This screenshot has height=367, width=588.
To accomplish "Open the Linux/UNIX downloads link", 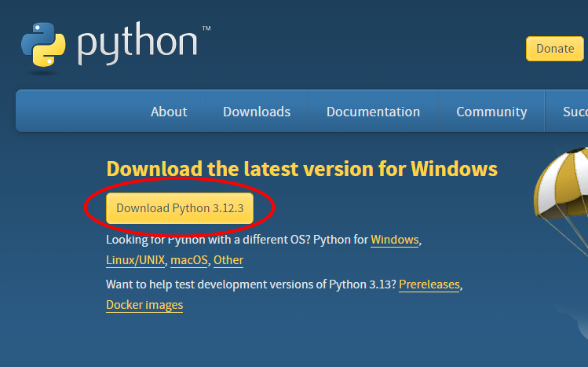I will [x=135, y=260].
